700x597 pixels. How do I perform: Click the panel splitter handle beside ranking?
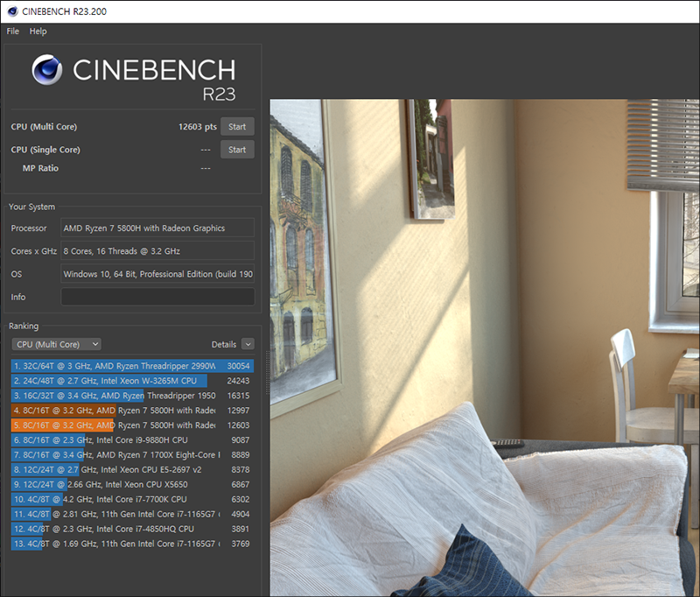coord(267,373)
